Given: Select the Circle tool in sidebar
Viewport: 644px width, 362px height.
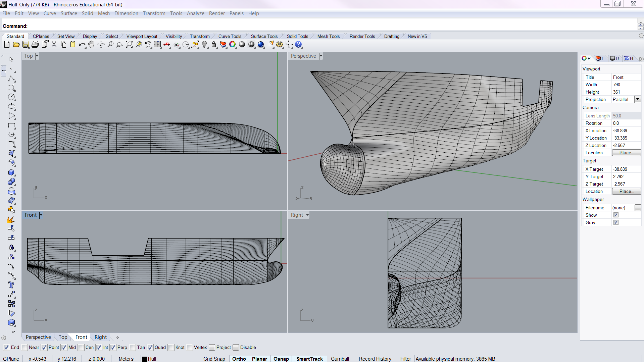Looking at the screenshot, I should [x=11, y=97].
